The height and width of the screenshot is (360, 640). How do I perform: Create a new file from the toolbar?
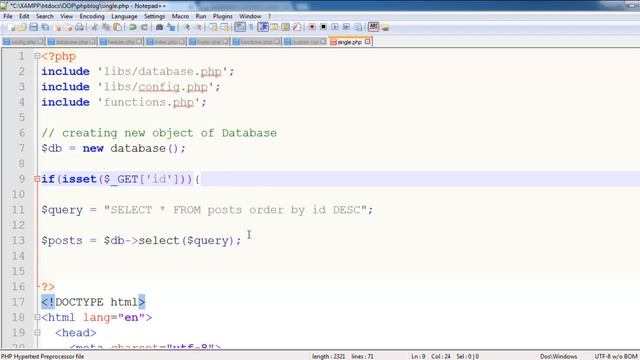(x=11, y=27)
